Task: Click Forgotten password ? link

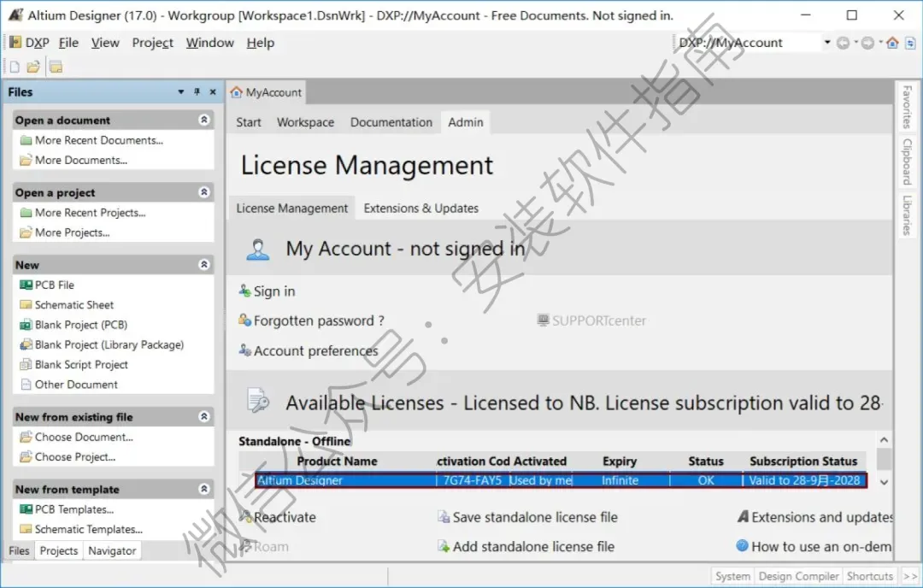Action: [319, 320]
